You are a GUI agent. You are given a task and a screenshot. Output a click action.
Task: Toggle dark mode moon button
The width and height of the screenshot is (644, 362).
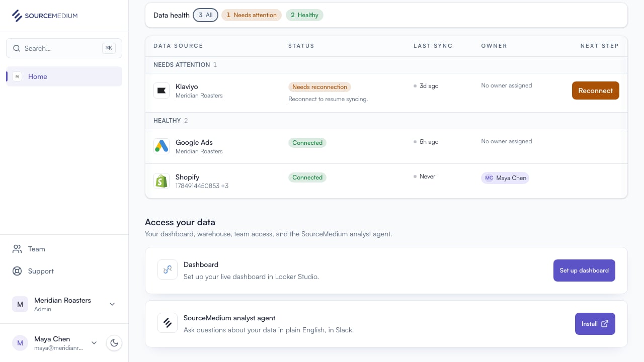[114, 343]
